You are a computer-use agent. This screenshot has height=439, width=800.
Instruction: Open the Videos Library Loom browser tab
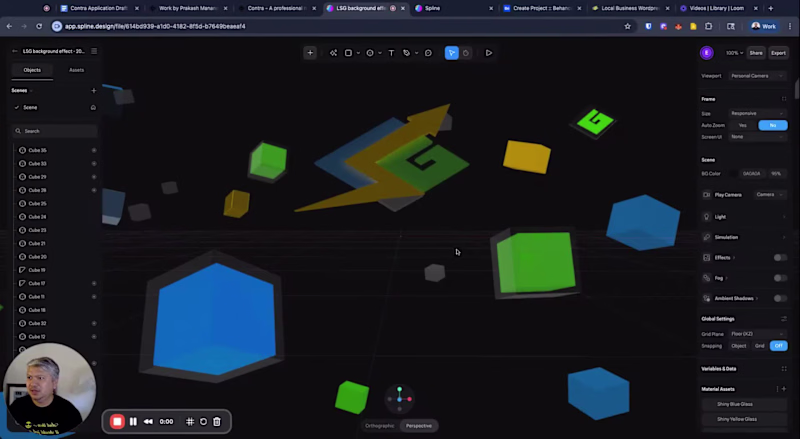[x=718, y=8]
